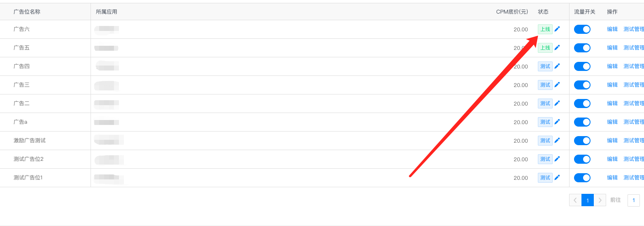Turn off traffic switch for 测试广告位1

582,178
